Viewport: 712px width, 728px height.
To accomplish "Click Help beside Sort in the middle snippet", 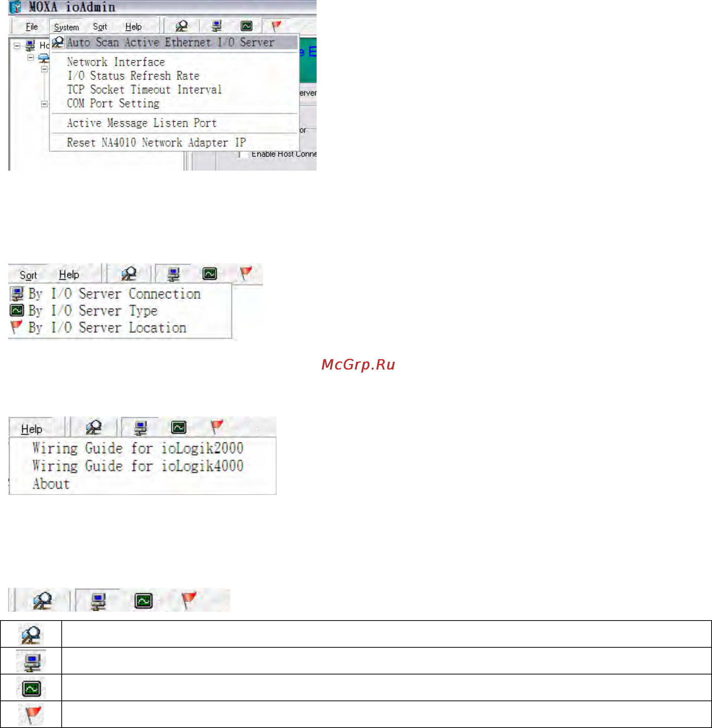I will point(69,275).
